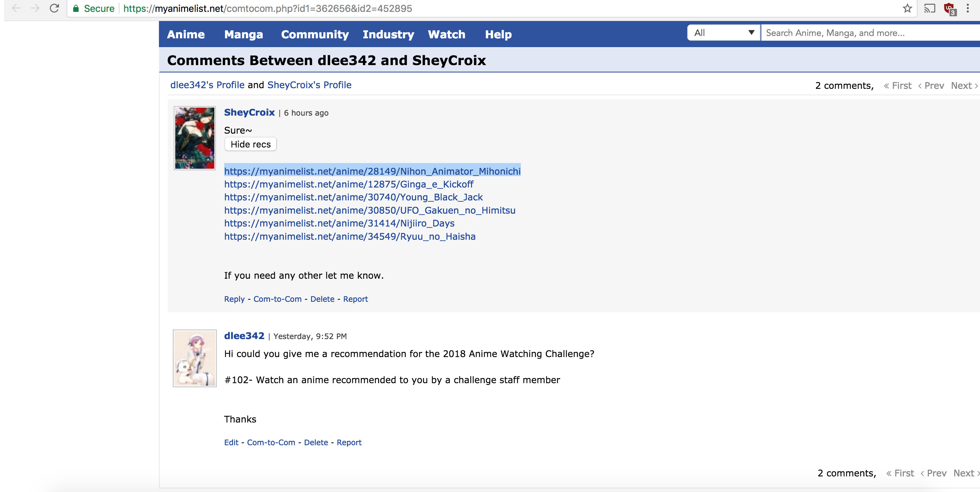Go to First page in bottom pagination
Viewport: 980px width, 492px height.
[900, 473]
